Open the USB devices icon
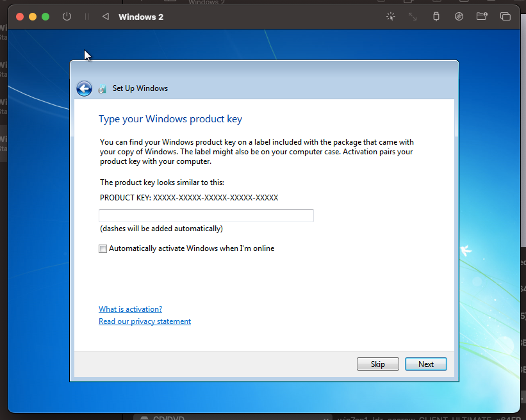Screen dimensions: 526x420 (x=436, y=17)
